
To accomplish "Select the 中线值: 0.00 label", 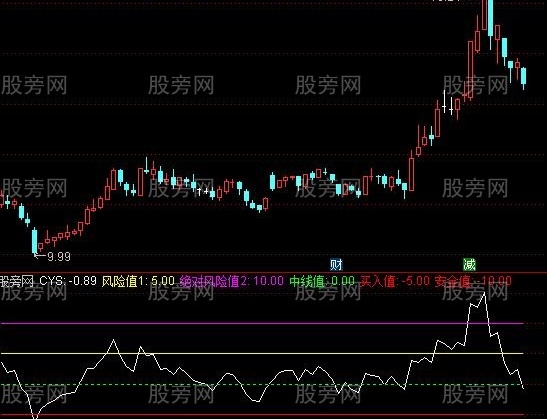I will (x=322, y=281).
